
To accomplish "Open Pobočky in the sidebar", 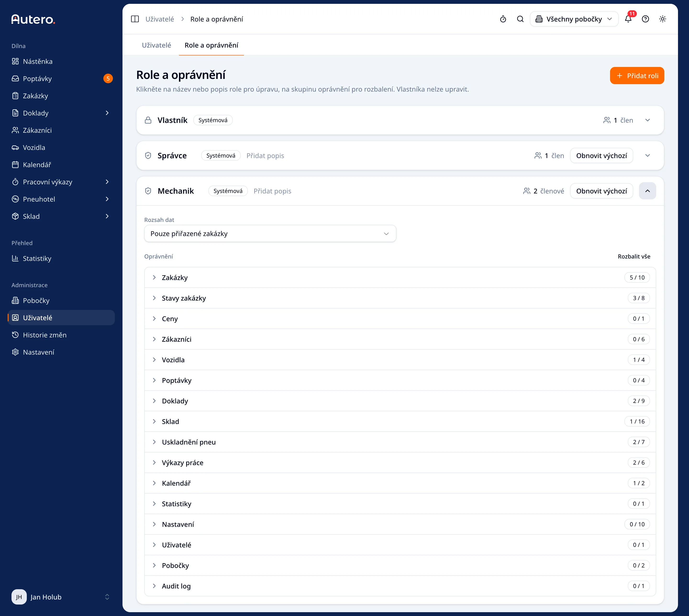I will (61, 301).
